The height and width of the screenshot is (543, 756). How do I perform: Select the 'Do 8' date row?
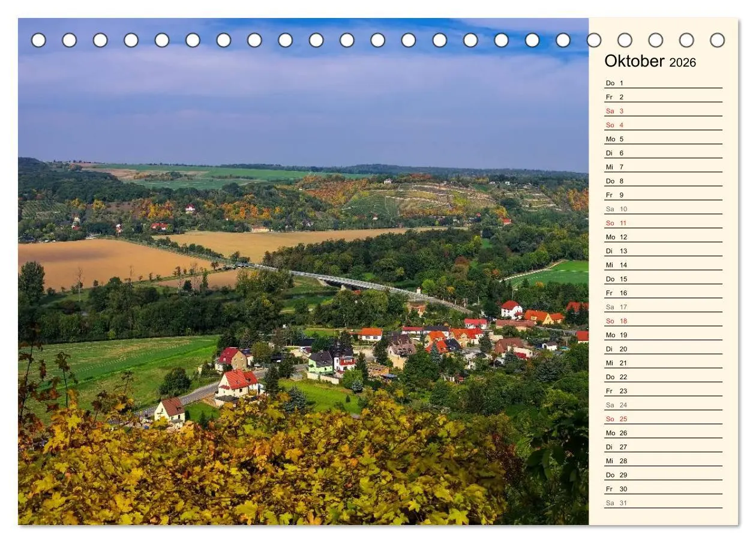(663, 181)
